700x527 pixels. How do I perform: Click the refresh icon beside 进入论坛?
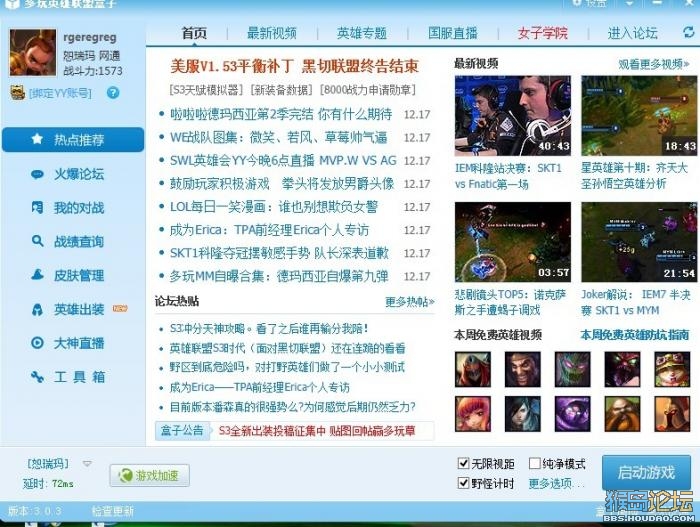tap(688, 32)
